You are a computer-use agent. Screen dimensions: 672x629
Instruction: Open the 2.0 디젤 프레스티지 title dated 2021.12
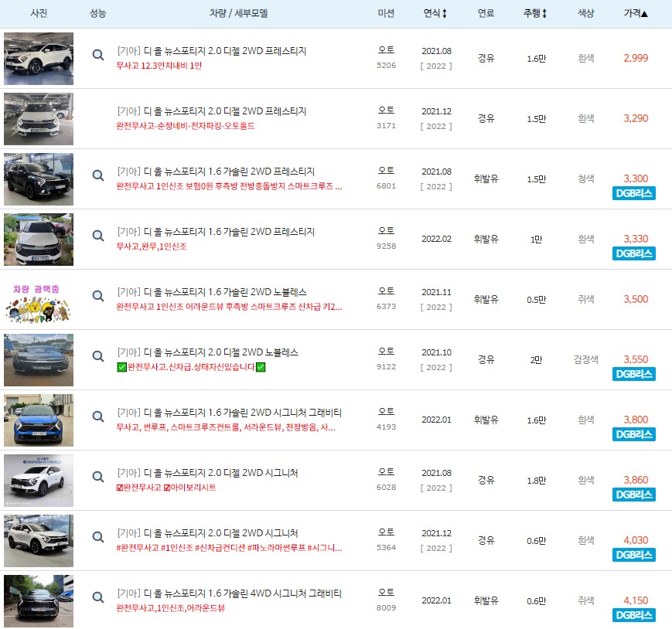tap(212, 111)
